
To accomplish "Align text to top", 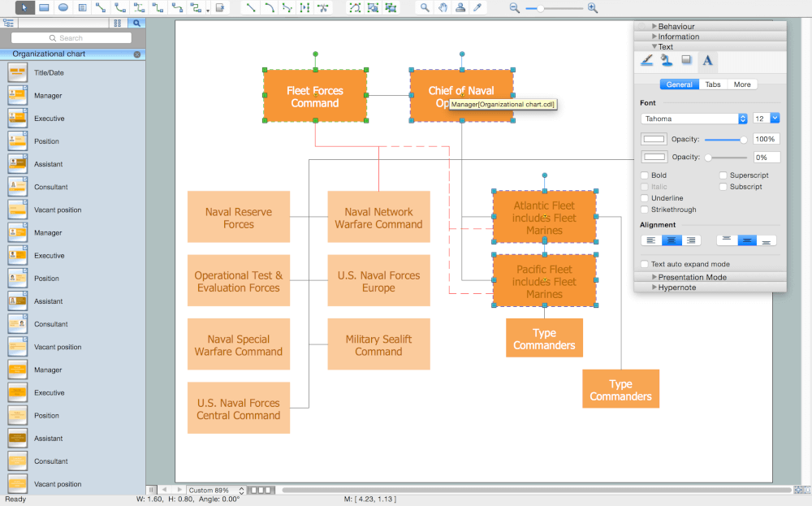I will (727, 240).
